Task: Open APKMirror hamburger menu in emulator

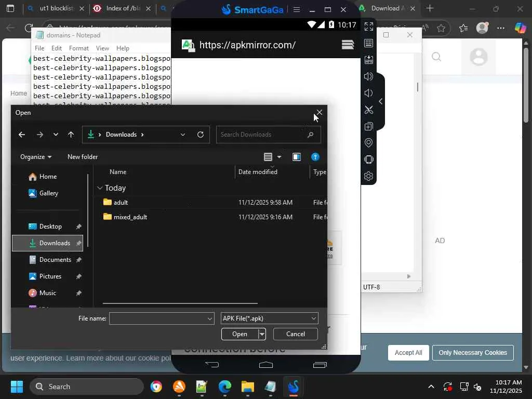Action: 348,45
